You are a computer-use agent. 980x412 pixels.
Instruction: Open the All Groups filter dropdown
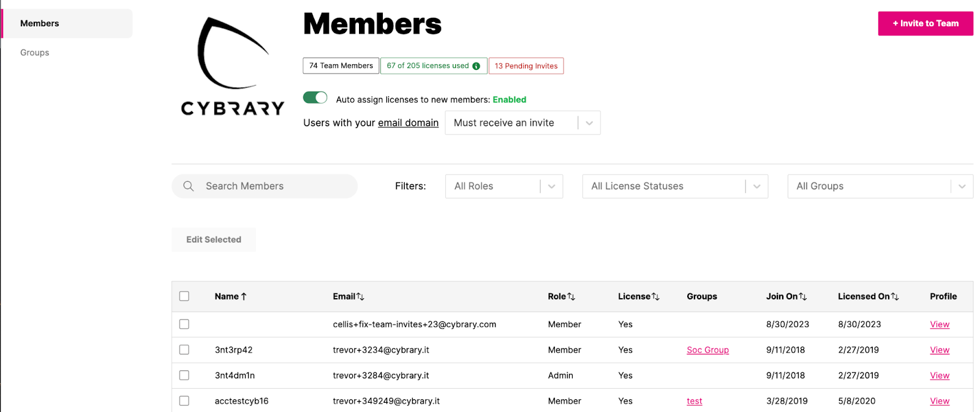(x=880, y=186)
